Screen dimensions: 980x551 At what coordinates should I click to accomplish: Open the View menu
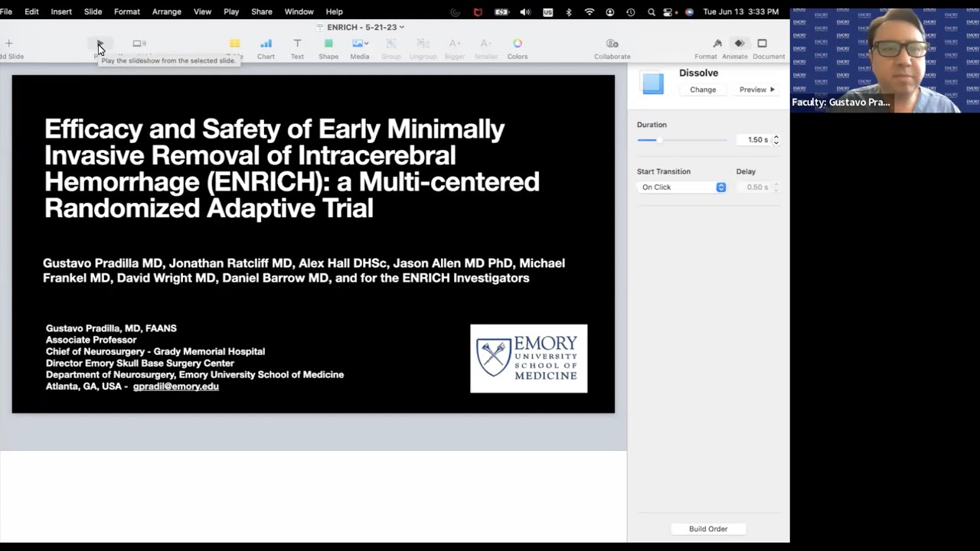click(202, 11)
